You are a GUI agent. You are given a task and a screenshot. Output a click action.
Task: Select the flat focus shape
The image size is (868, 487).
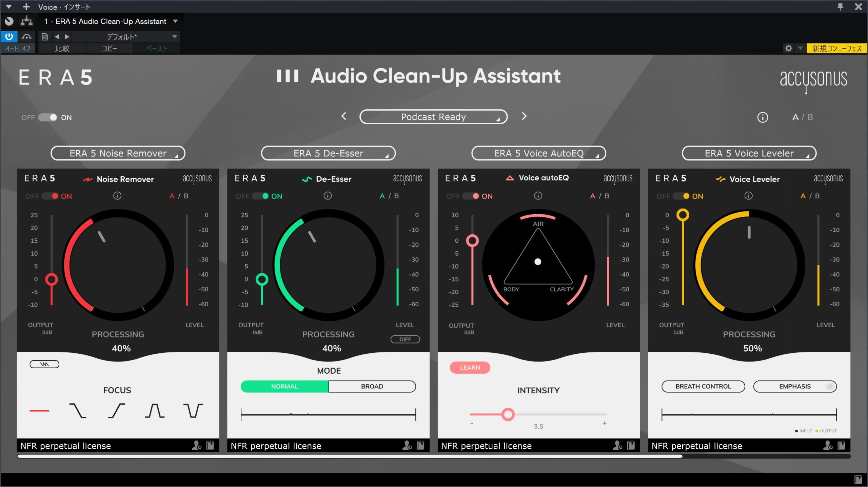[39, 411]
